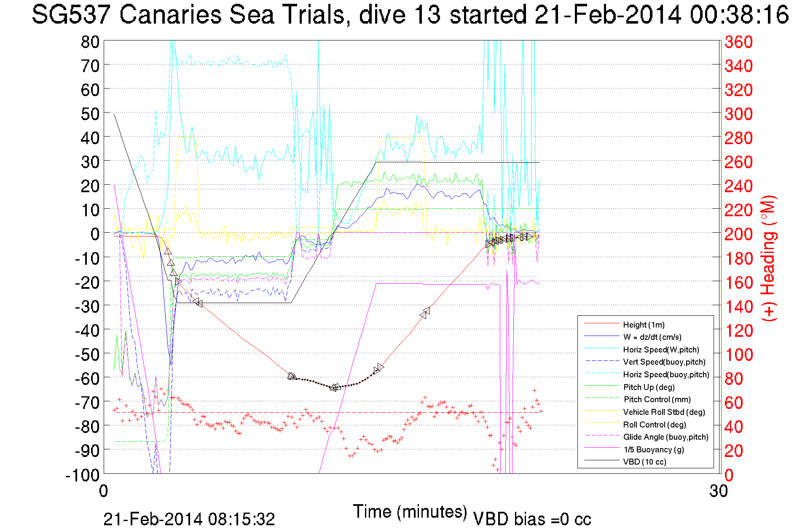Click the red heading tick '360'
Screen dimensions: 797x532
[738, 42]
